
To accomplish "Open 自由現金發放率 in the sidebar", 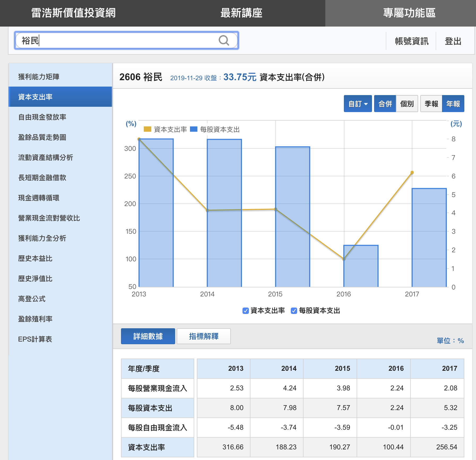I will [x=42, y=117].
